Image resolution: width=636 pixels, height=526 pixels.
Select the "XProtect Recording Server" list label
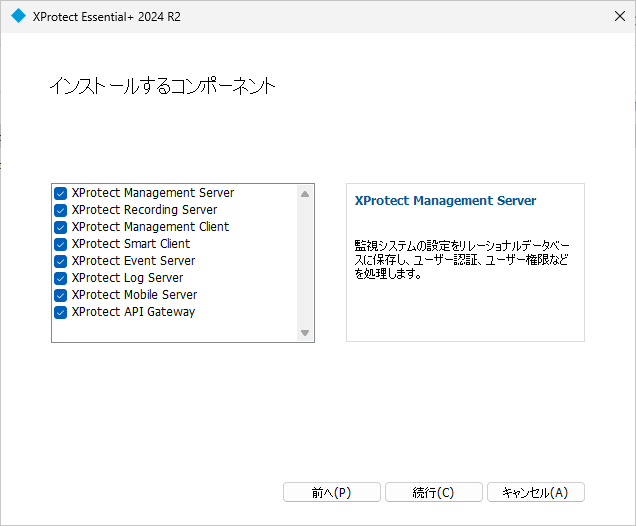(x=144, y=210)
